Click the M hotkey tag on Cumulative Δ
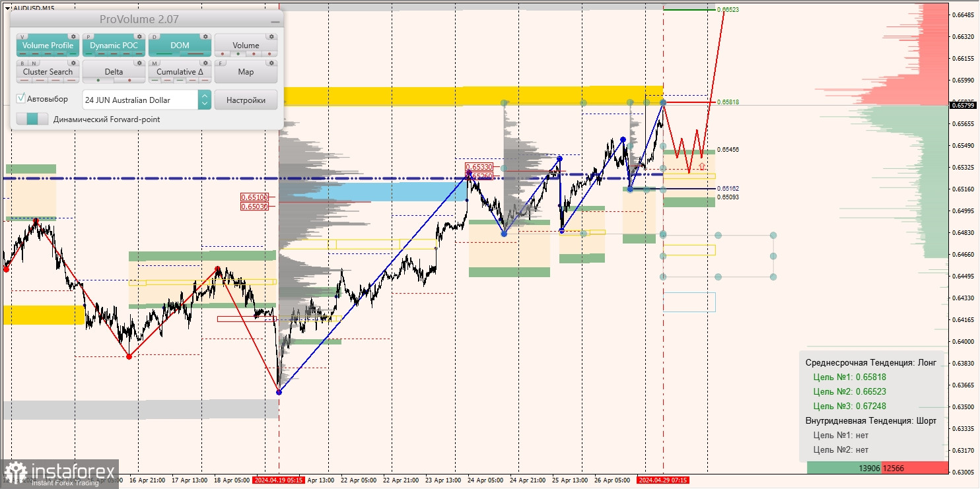The image size is (980, 489). coord(155,63)
